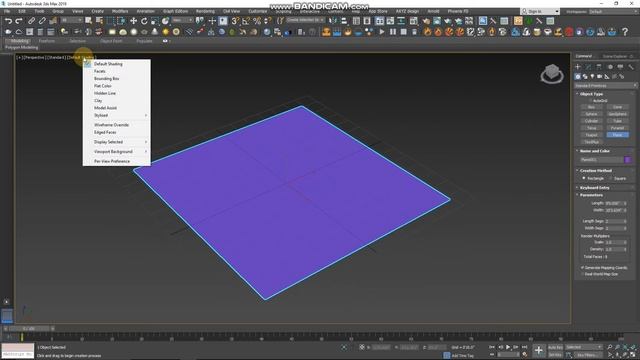
Task: Click the Box primitive button
Action: click(591, 107)
